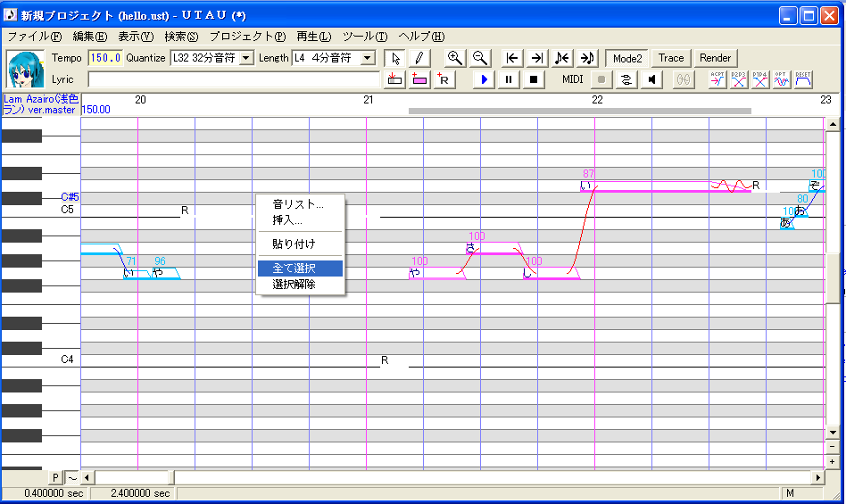Viewport: 846px width, 504px height.
Task: Click the grey selection range bar
Action: click(x=580, y=111)
